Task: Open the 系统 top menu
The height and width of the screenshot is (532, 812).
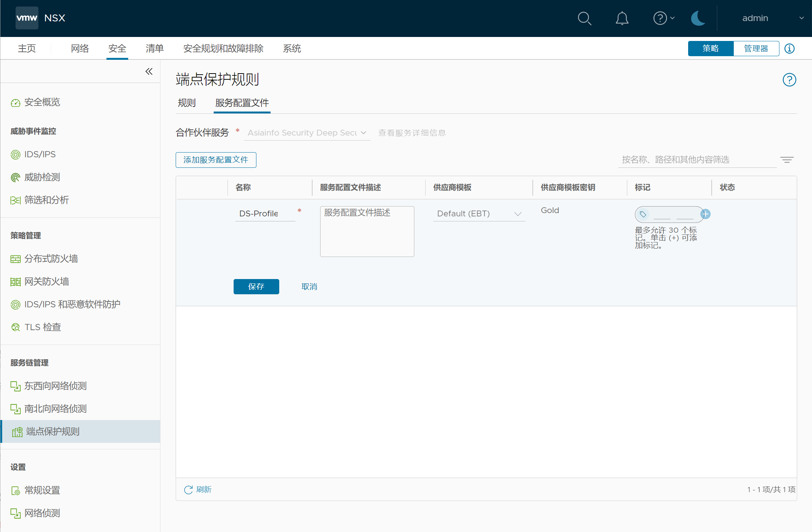Action: click(292, 49)
